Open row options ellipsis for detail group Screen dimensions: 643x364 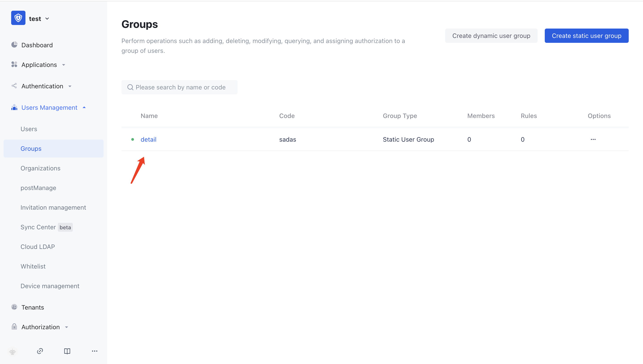coord(593,139)
